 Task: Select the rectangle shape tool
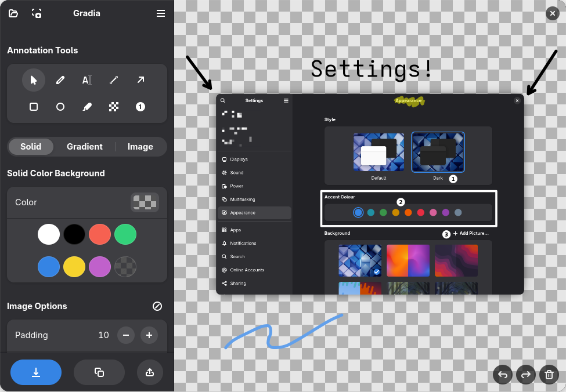34,107
